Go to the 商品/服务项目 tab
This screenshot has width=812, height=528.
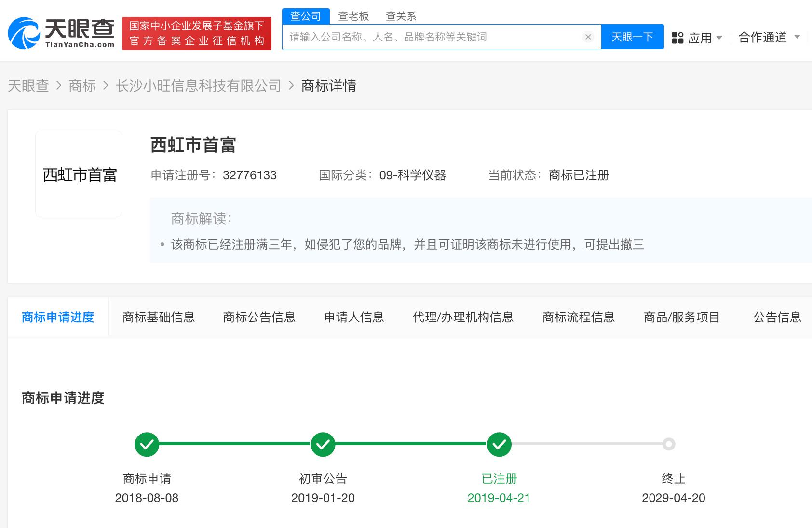681,317
